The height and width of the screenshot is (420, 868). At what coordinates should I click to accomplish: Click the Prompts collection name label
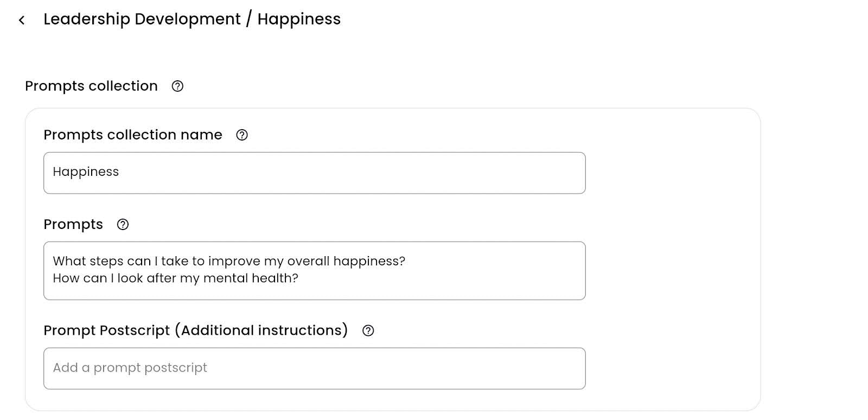click(133, 135)
